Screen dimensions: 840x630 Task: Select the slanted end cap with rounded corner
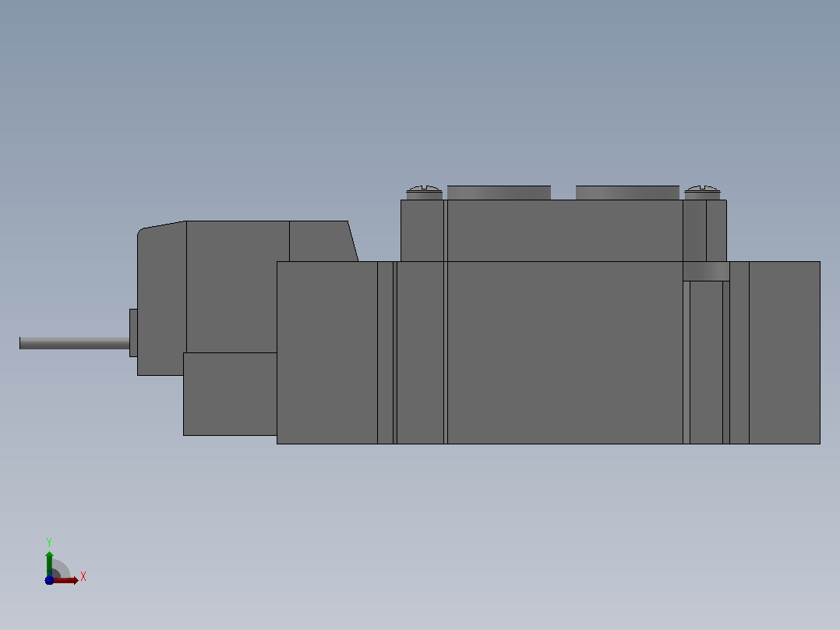click(x=162, y=298)
